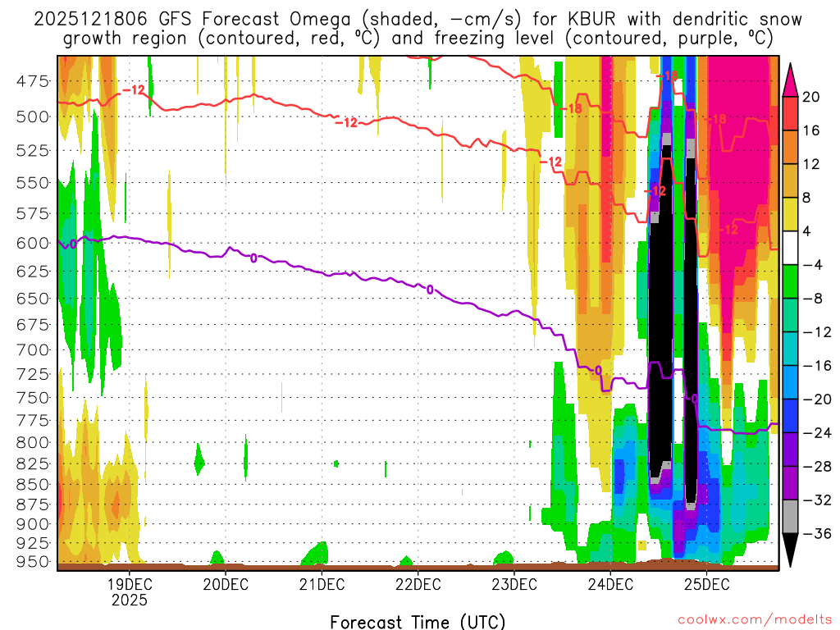The height and width of the screenshot is (630, 840).
Task: Click the orange 12–16 colorbar swatch
Action: pyautogui.click(x=790, y=147)
